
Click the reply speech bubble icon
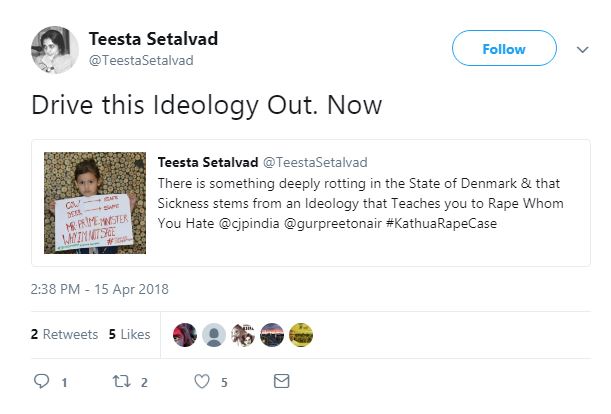coord(41,381)
